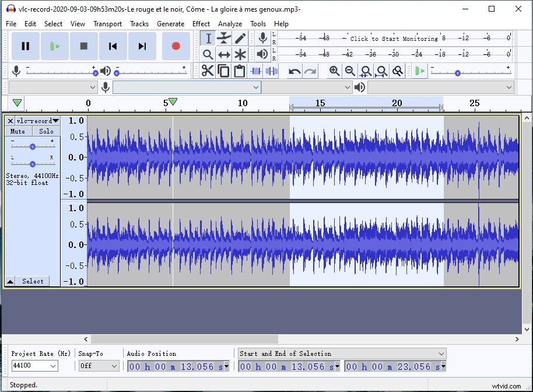
Task: Open the Start and End of Selection dropdown
Action: [441, 352]
